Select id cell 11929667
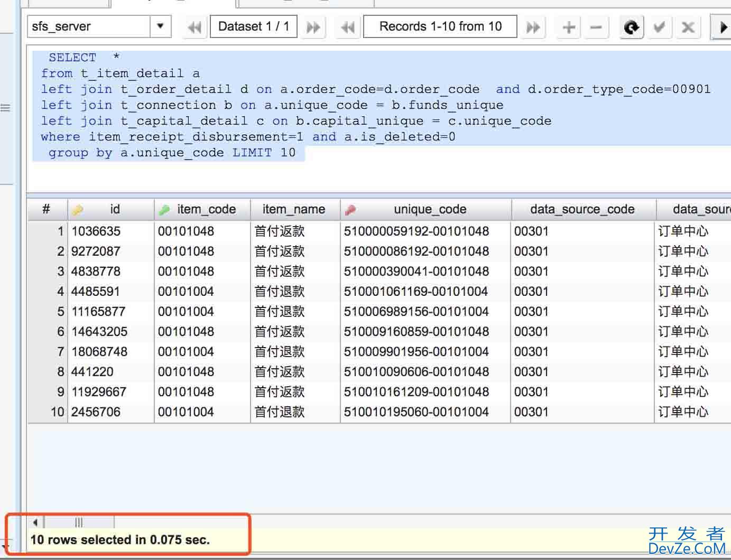The height and width of the screenshot is (560, 731). pos(111,392)
